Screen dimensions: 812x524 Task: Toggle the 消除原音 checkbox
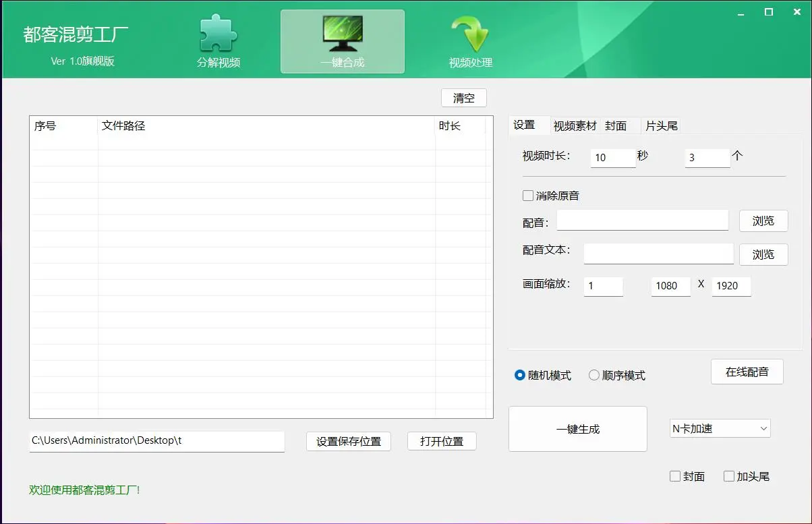point(528,196)
